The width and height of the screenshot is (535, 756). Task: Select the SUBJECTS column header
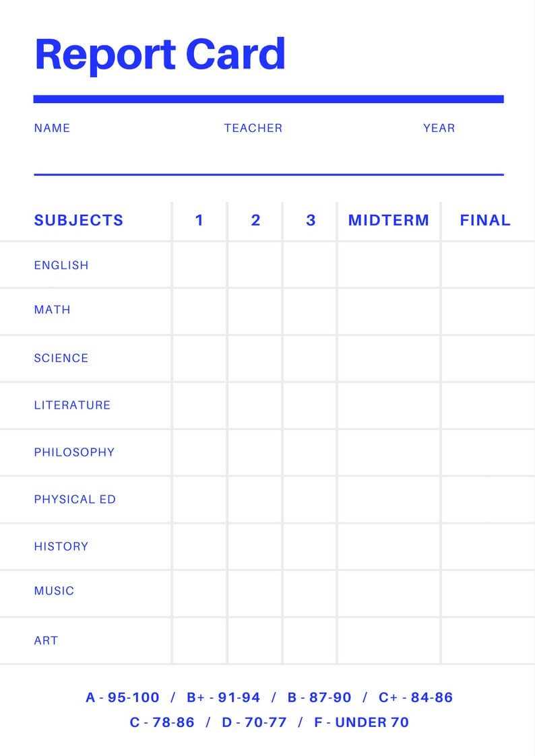pos(79,220)
